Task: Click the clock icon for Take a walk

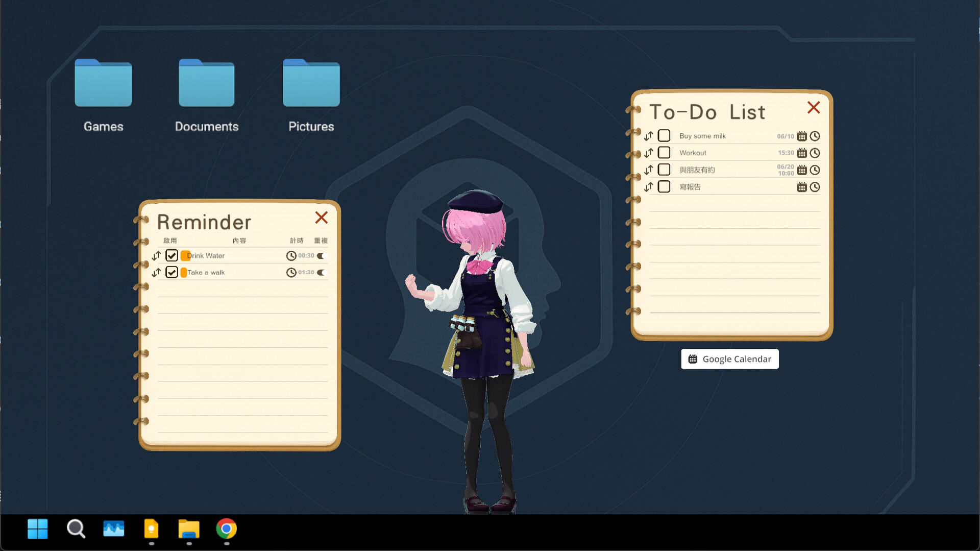Action: click(x=291, y=273)
